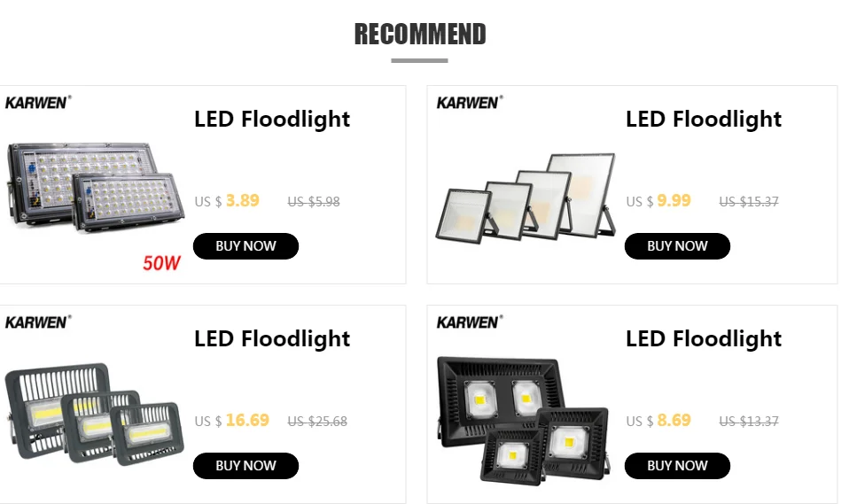
Task: Click the KARWEN logo in the top-right card
Action: 469,102
